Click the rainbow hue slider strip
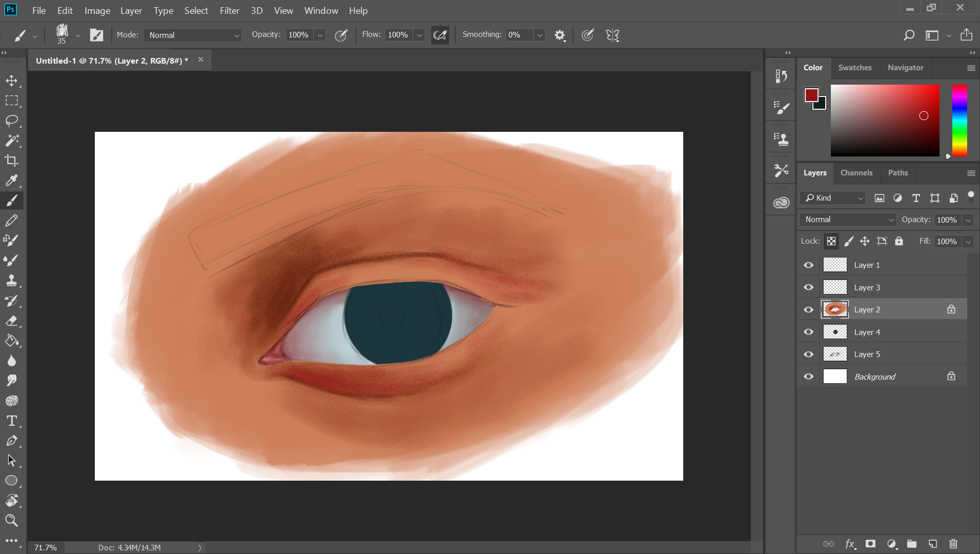Screen dimensions: 980x554 [959, 121]
